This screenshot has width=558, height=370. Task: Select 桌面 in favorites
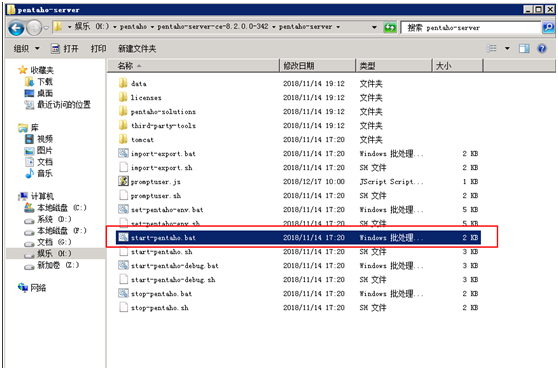[38, 93]
